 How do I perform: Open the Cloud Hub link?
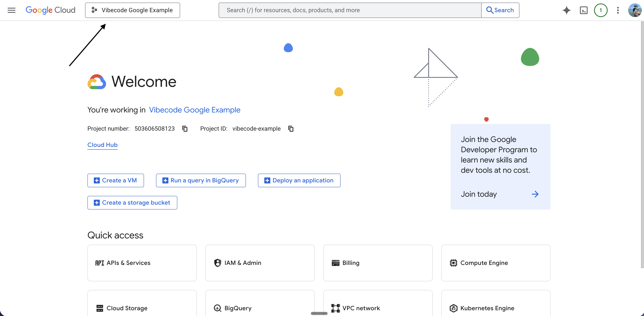pos(102,145)
